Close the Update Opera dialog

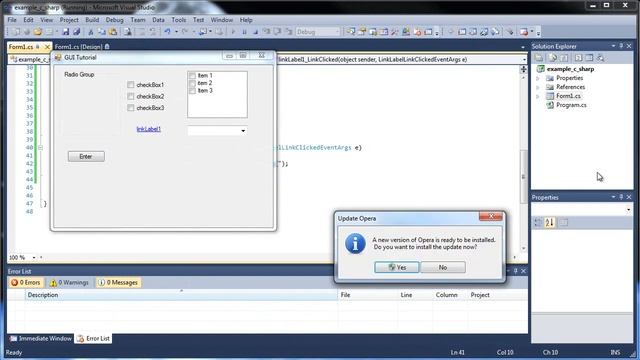(491, 216)
